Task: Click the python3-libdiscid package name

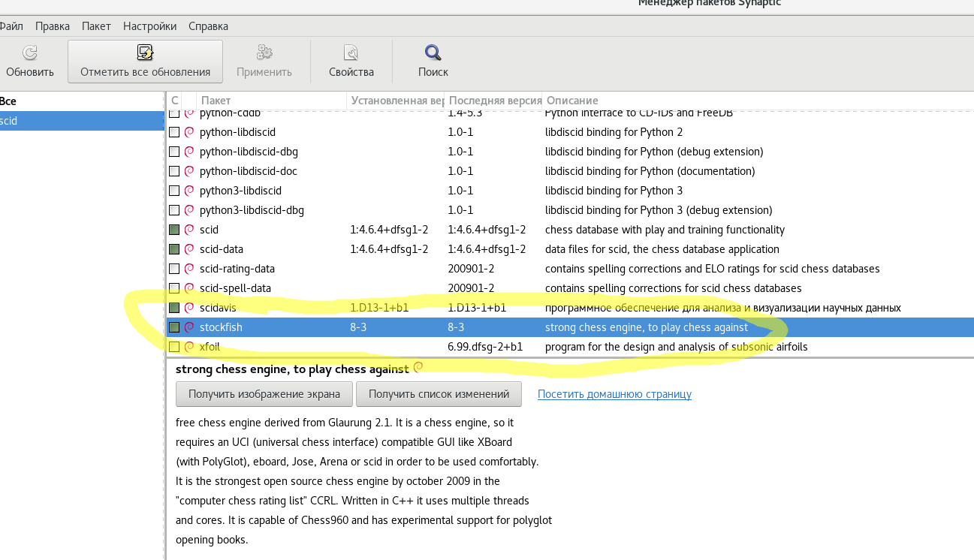Action: point(240,191)
